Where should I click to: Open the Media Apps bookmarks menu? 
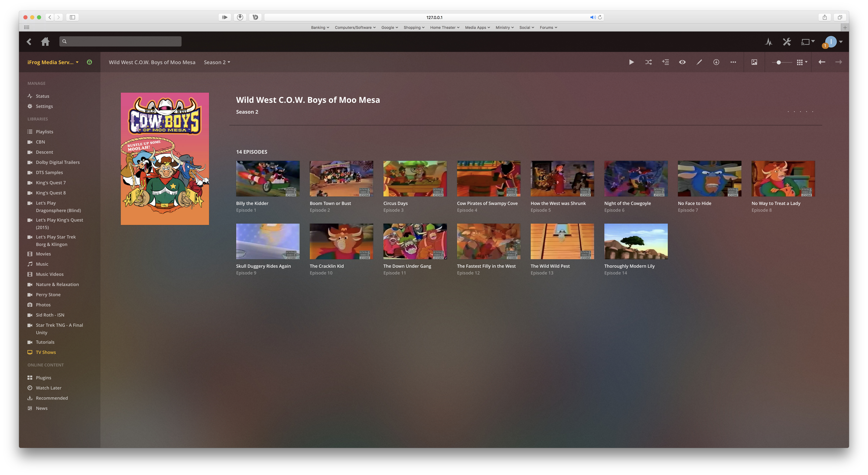point(477,27)
